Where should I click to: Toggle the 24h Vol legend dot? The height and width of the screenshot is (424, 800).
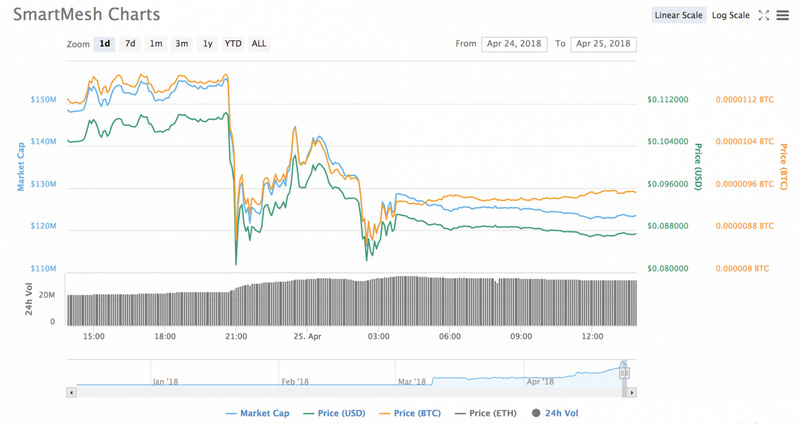click(x=536, y=413)
